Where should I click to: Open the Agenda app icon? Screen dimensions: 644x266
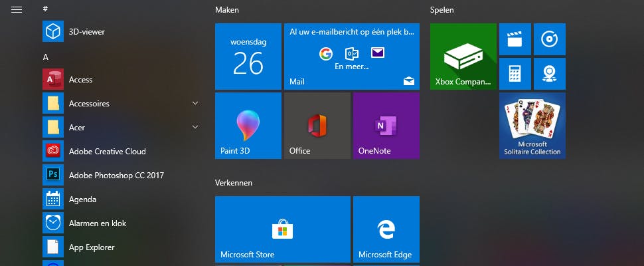[x=53, y=199]
